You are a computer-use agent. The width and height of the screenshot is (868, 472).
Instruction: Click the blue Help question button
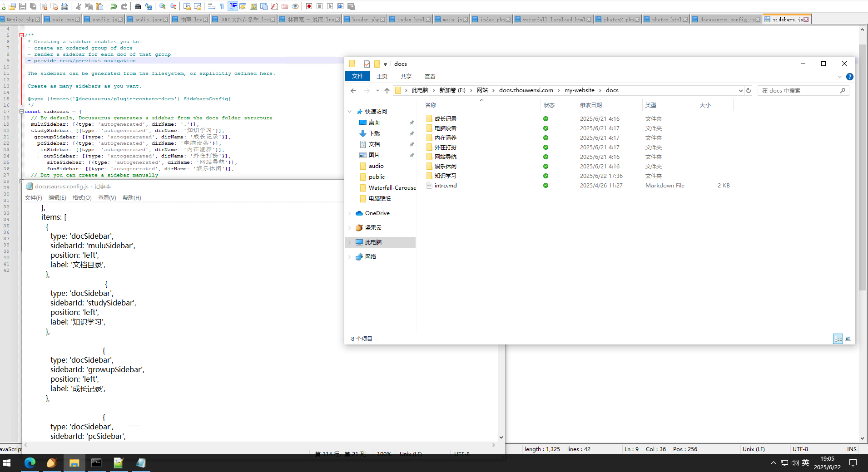tap(850, 77)
